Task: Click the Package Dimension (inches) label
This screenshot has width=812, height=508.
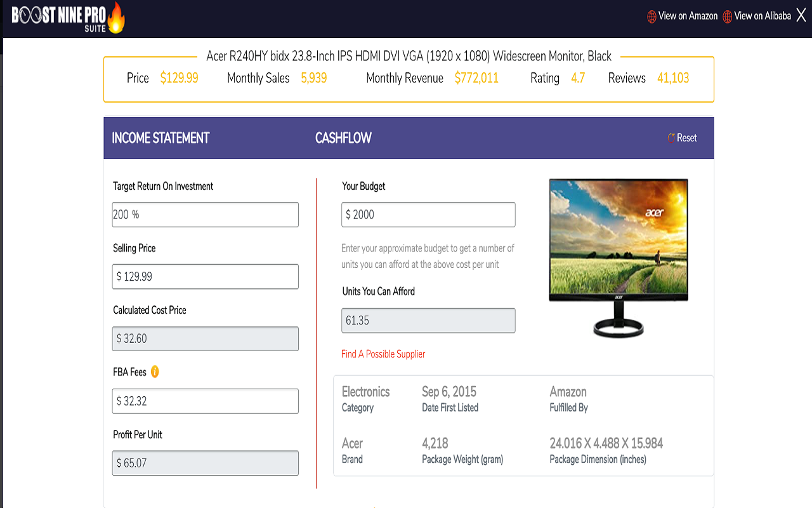Action: click(x=598, y=459)
